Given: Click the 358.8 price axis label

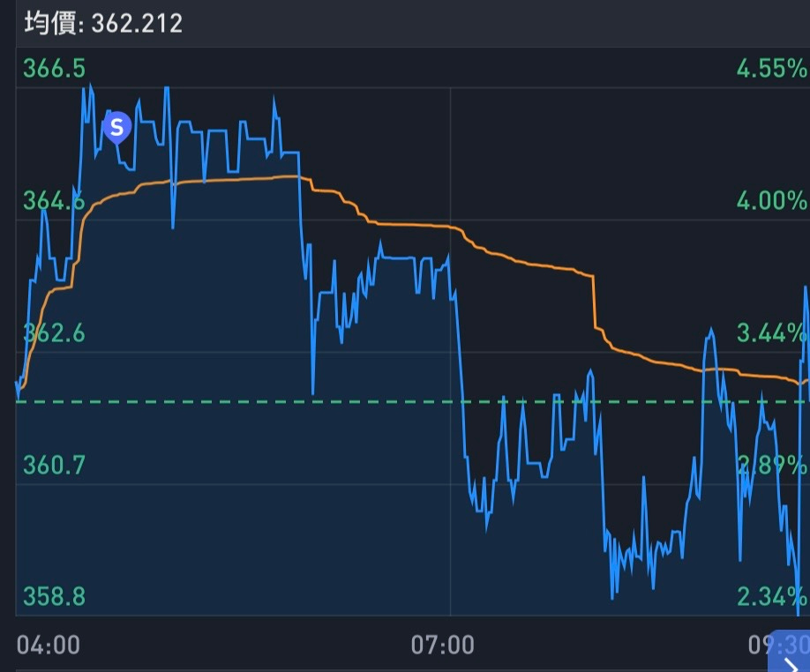Looking at the screenshot, I should [54, 597].
